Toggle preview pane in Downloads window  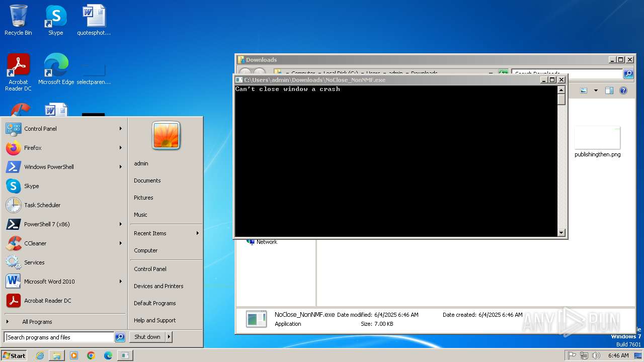[x=609, y=90]
